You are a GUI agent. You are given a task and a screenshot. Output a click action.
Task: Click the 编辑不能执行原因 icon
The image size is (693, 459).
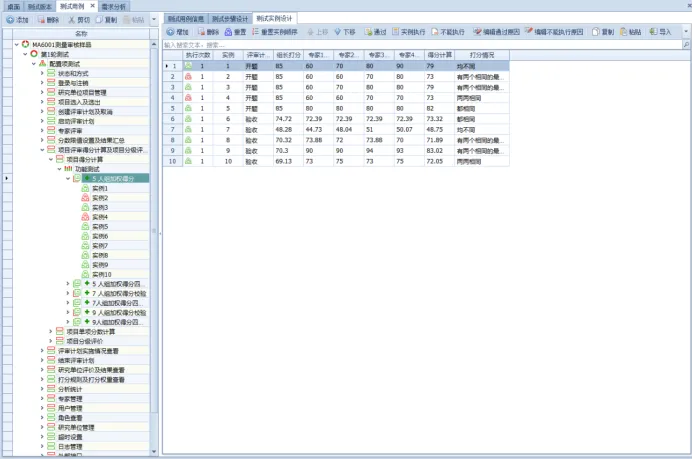[529, 31]
